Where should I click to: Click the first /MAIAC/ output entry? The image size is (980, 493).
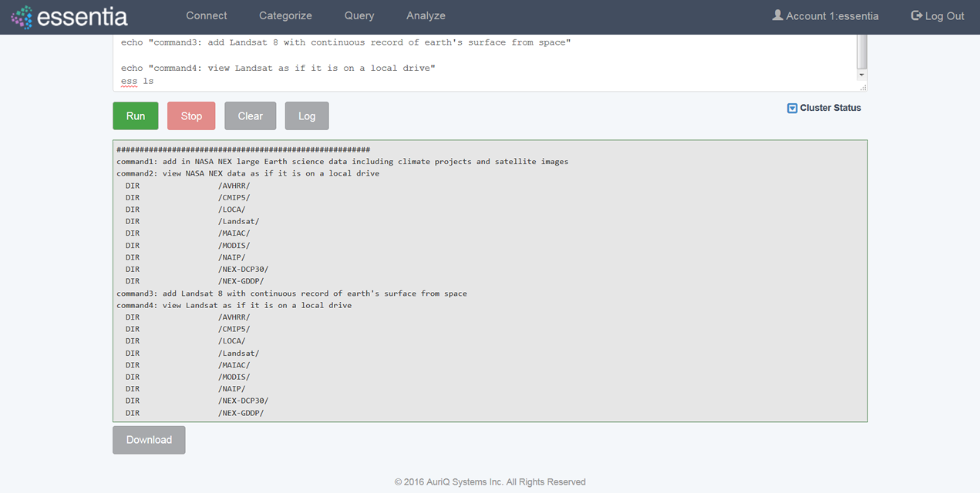tap(234, 233)
